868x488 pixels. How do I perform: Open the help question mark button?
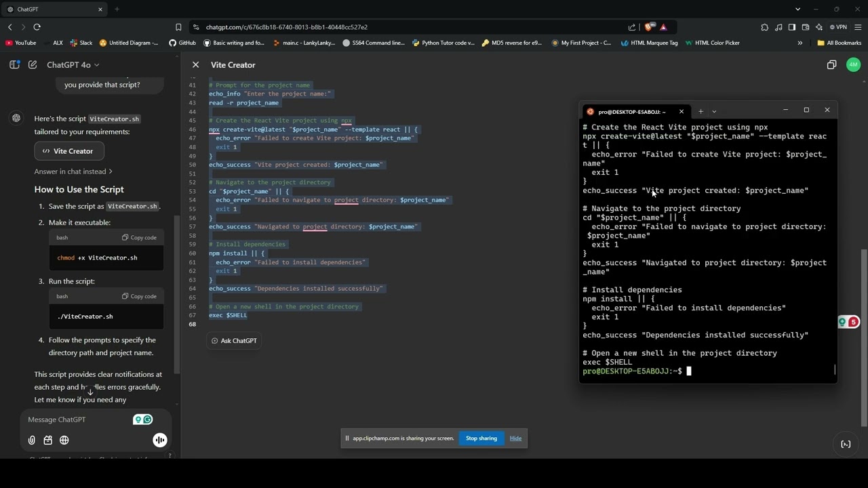point(170,455)
